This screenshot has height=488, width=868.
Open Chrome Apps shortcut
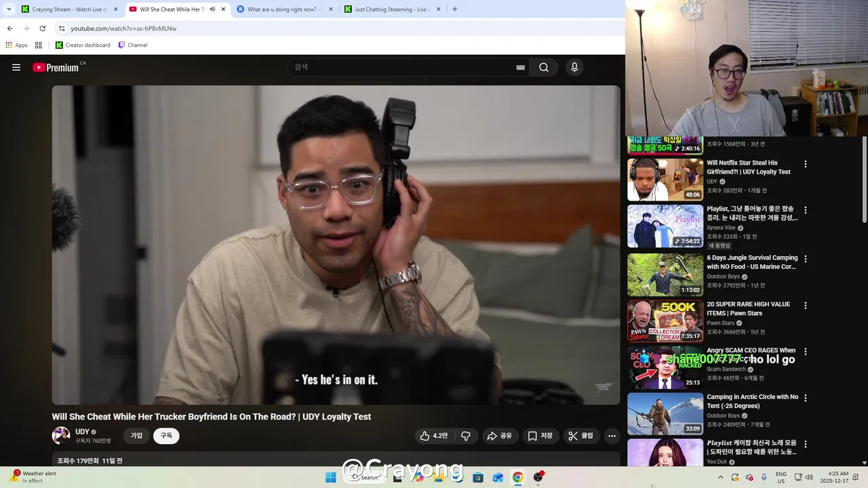click(16, 45)
